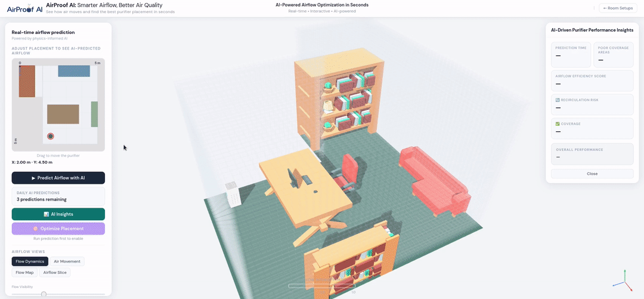Image resolution: width=644 pixels, height=299 pixels.
Task: Click 'Run prediction first to enable' hint
Action: click(x=58, y=239)
